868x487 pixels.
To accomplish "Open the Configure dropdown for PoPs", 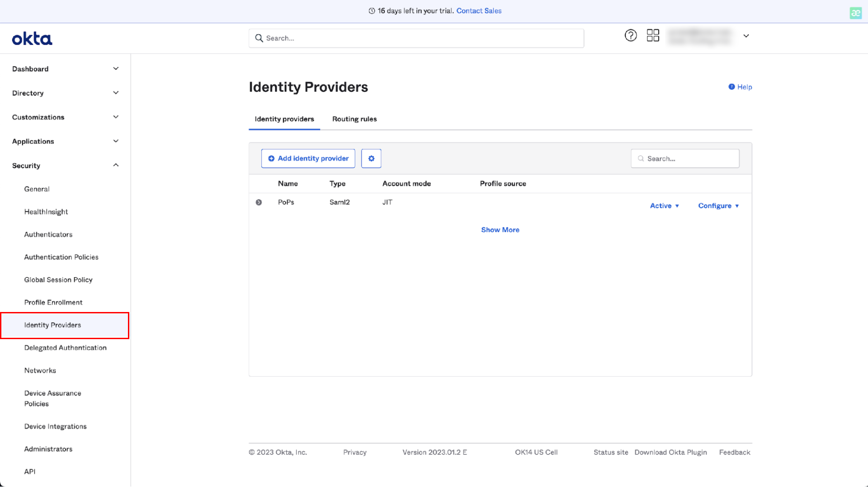I will click(718, 206).
